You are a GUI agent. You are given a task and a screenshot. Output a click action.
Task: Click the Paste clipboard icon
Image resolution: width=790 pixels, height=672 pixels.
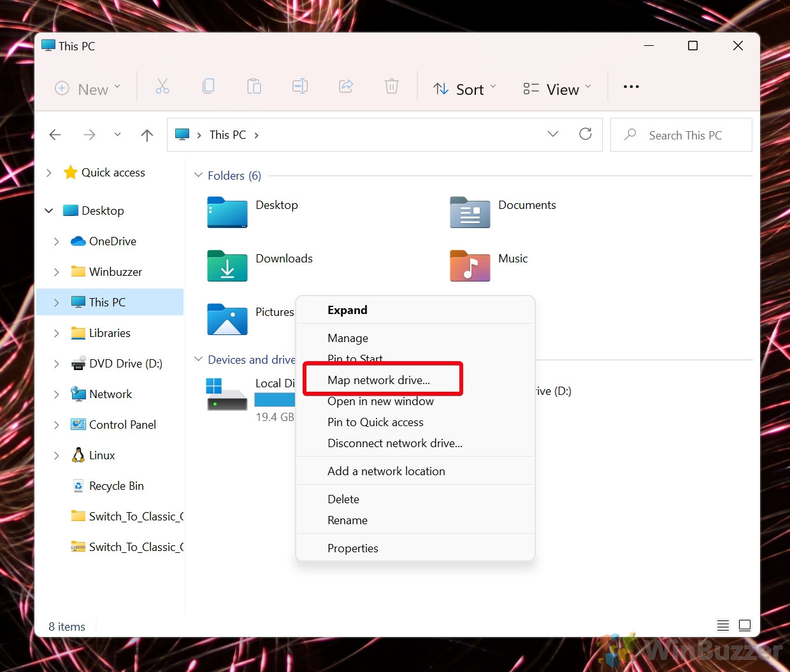click(254, 87)
